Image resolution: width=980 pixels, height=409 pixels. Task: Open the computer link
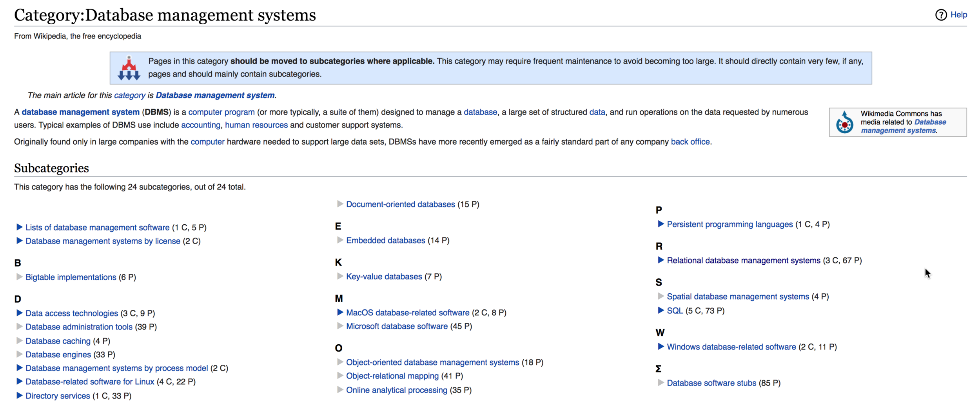click(x=207, y=142)
